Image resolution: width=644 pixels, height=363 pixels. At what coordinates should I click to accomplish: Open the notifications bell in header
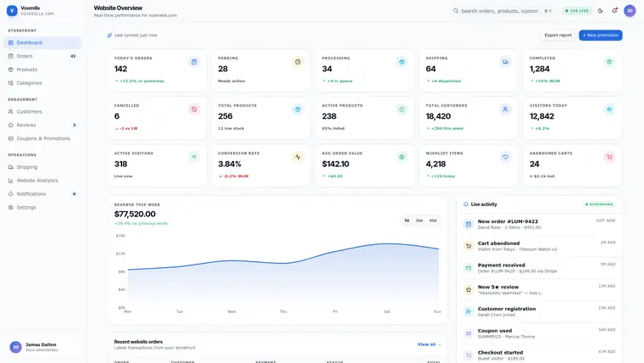click(x=614, y=11)
